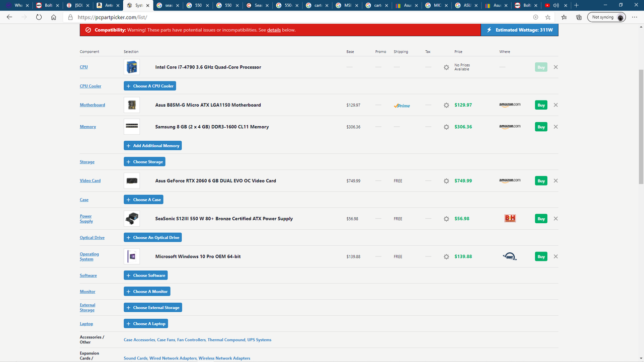Viewport: 644px width, 362px height.
Task: Buy the Asus B85M-G motherboard
Action: coord(541,105)
